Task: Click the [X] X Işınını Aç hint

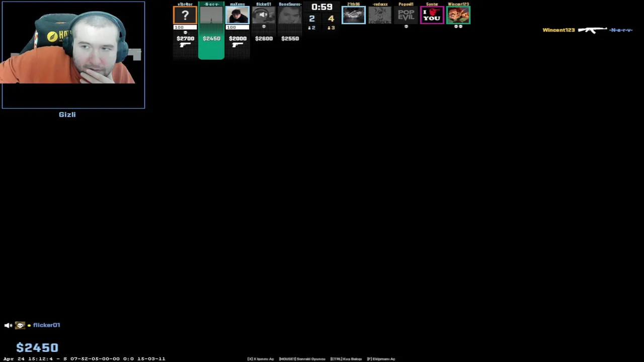Action: (x=261, y=359)
